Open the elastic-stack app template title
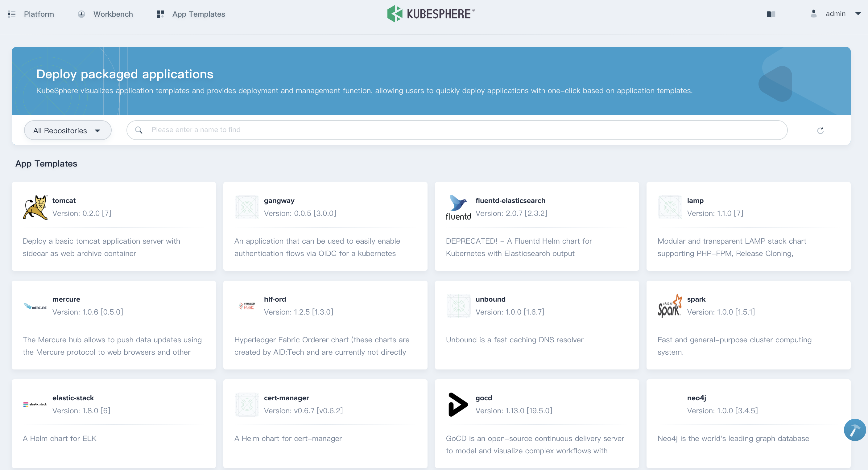This screenshot has width=868, height=470. [x=73, y=398]
